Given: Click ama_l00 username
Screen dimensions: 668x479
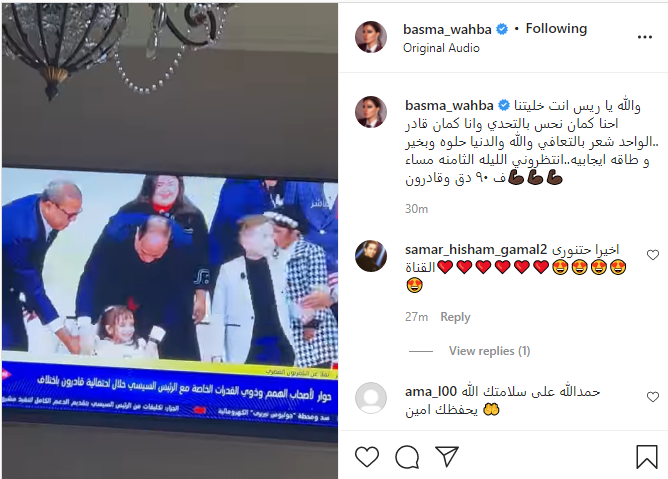Looking at the screenshot, I should click(431, 391).
